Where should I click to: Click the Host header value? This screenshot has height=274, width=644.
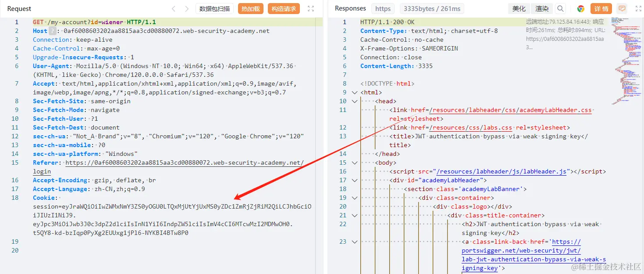click(167, 31)
